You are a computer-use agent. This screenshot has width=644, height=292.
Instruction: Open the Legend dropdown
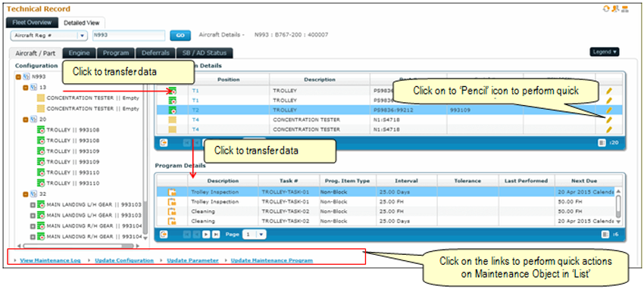604,51
